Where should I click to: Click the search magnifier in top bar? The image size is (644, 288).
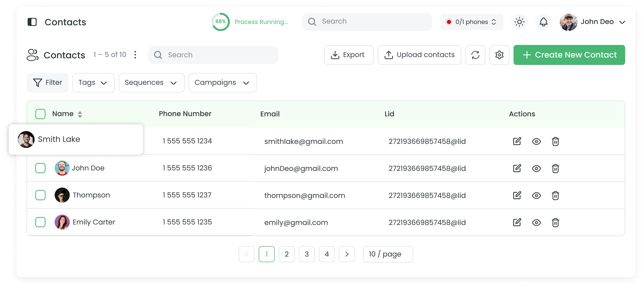click(x=312, y=22)
